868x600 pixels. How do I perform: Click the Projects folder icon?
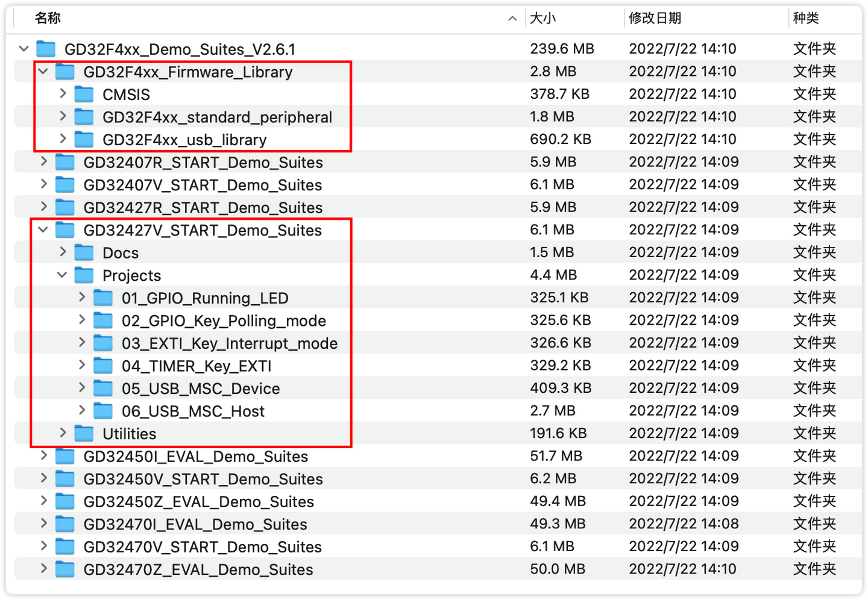(84, 275)
